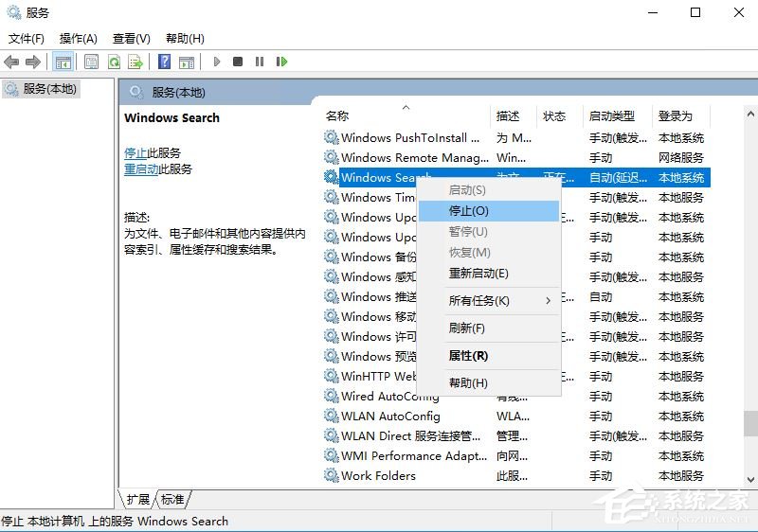Image resolution: width=758 pixels, height=532 pixels.
Task: Click the 停止 link in the left pane
Action: pos(135,152)
